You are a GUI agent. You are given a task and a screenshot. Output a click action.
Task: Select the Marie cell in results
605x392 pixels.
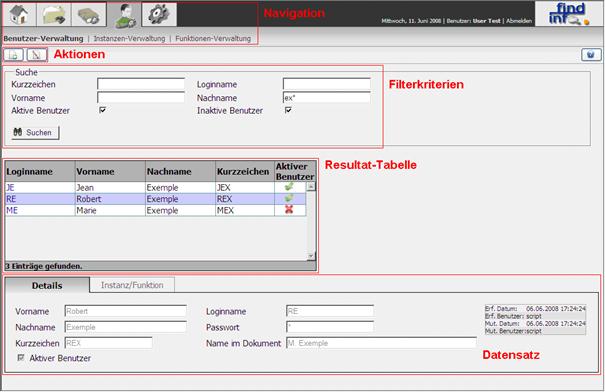110,210
